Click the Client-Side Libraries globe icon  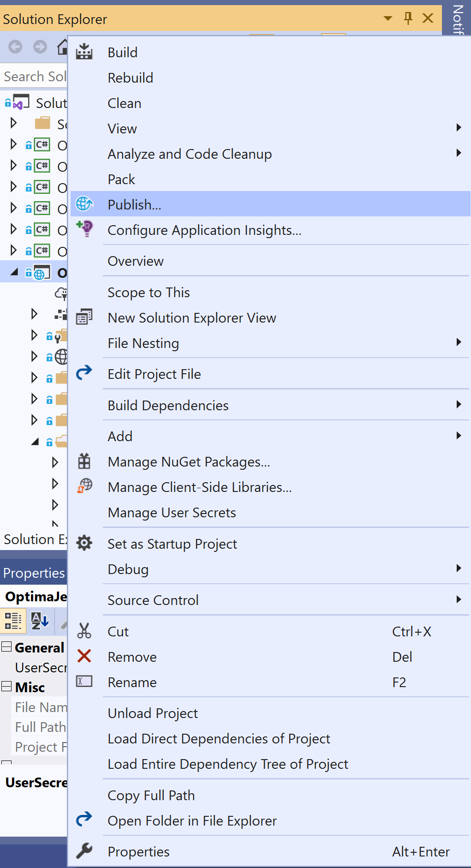(84, 486)
